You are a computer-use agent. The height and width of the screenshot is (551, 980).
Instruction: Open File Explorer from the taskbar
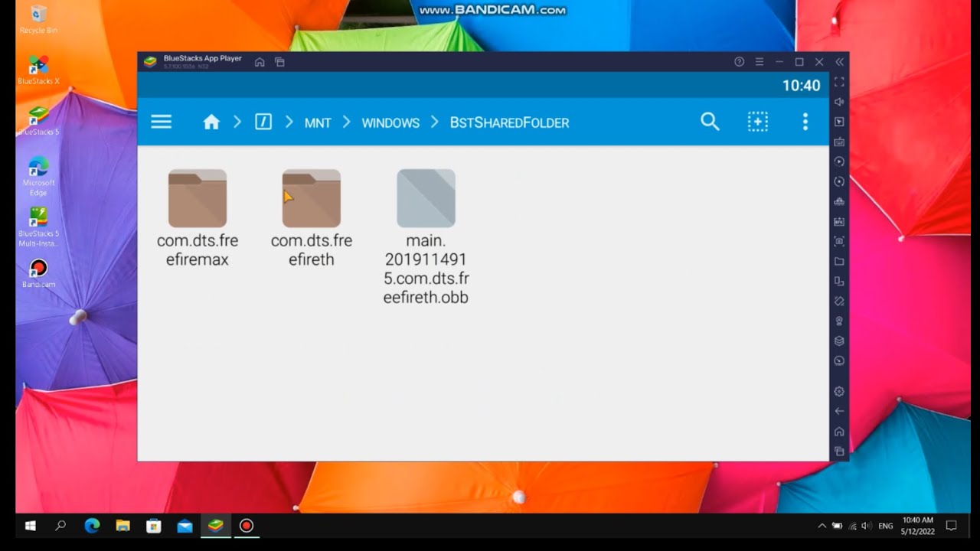122,526
